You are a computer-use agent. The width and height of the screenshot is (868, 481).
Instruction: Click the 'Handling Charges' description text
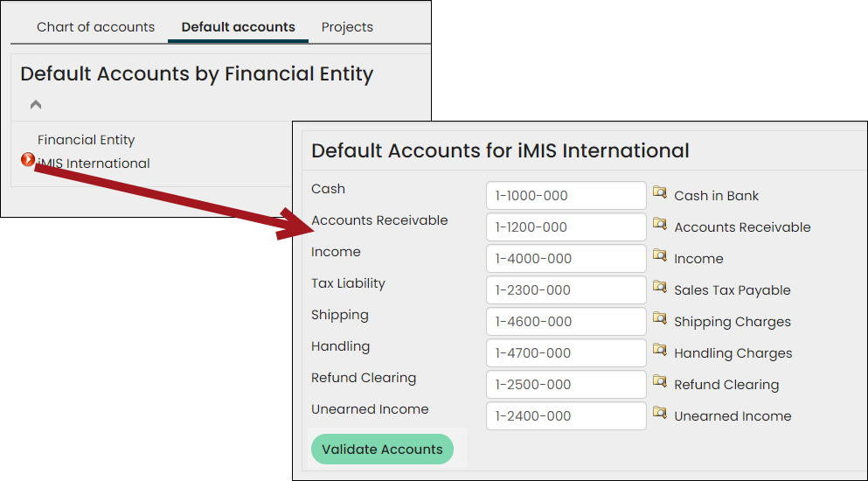pos(733,353)
